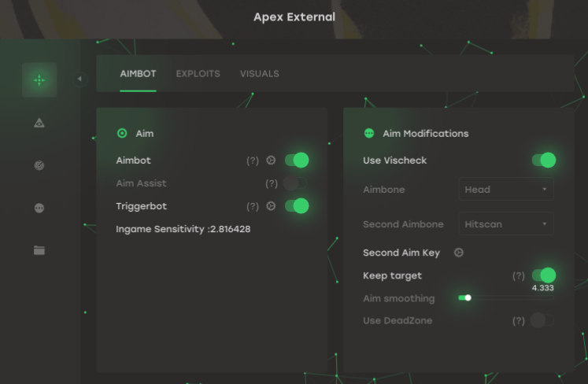Click the Aim Modifications heading
This screenshot has width=588, height=384.
point(426,134)
